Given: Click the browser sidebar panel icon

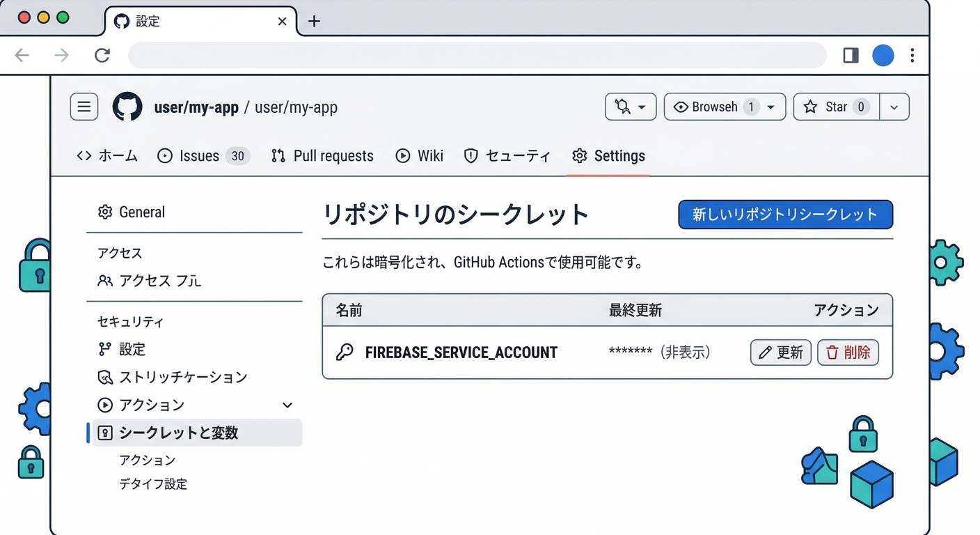Looking at the screenshot, I should pyautogui.click(x=850, y=55).
